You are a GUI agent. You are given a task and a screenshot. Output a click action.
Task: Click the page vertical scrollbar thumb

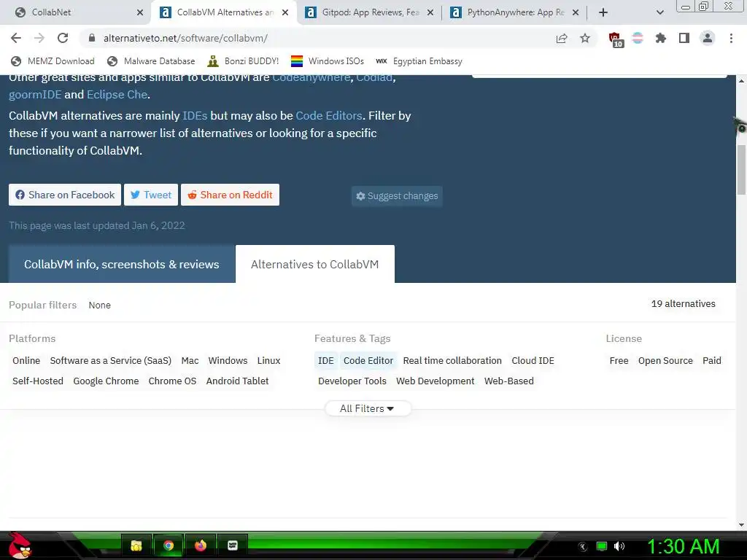pos(741,169)
